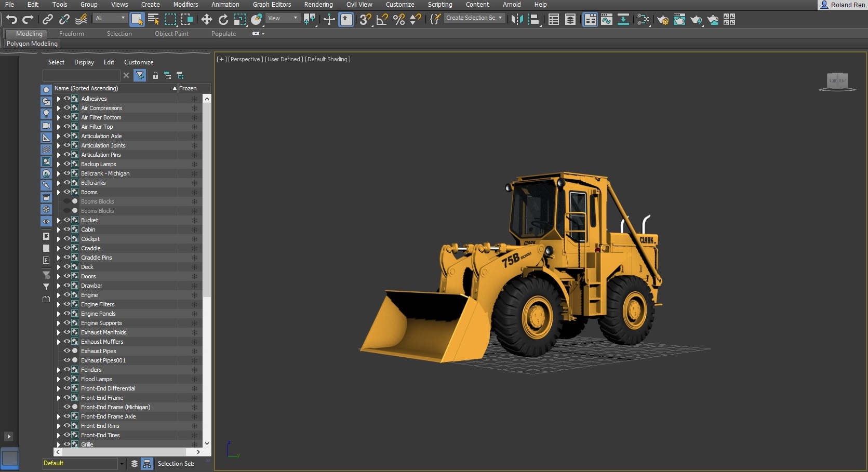868x472 pixels.
Task: Hide the Bucket object via eye icon
Action: tap(67, 220)
